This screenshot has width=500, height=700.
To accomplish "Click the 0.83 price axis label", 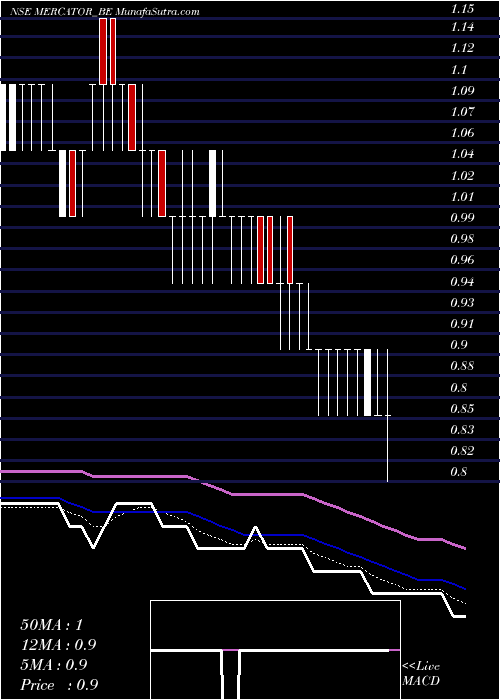I will tap(462, 430).
